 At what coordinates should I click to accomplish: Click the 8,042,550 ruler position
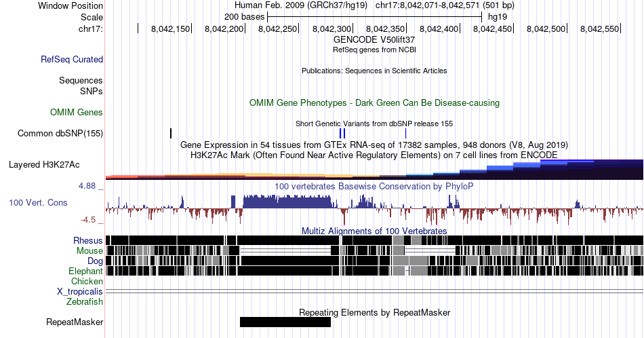click(x=600, y=29)
